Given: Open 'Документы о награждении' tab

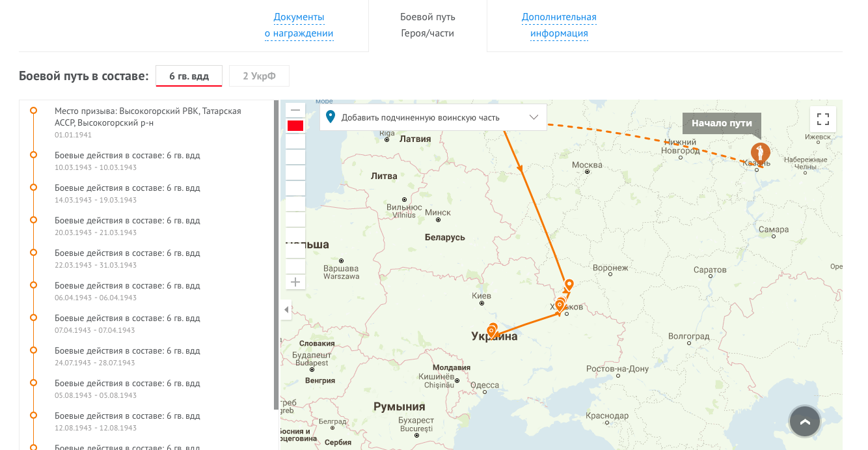Looking at the screenshot, I should point(299,25).
